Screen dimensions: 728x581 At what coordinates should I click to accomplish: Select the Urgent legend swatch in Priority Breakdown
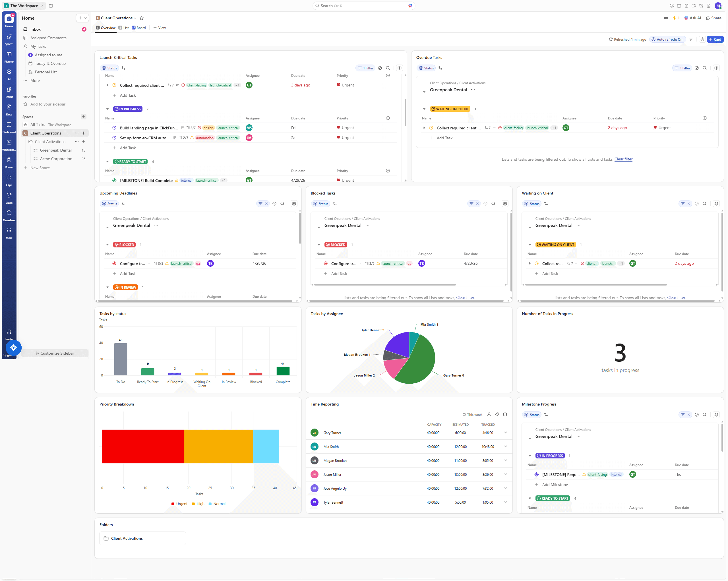point(173,504)
